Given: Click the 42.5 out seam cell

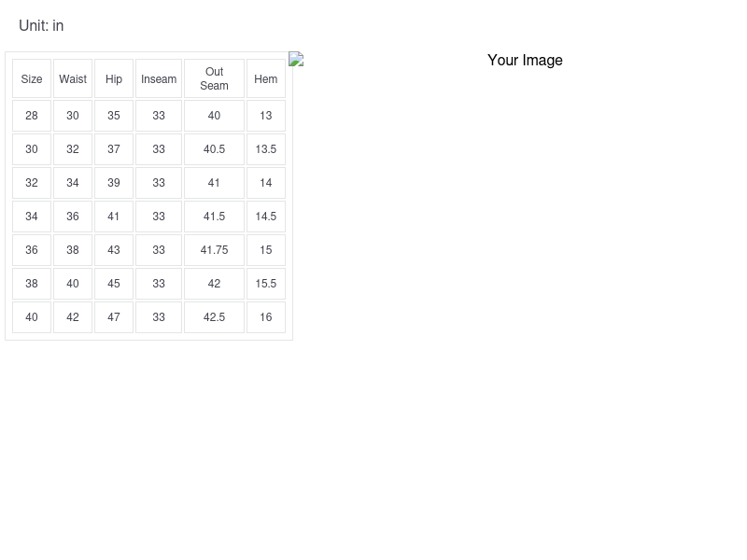Looking at the screenshot, I should (214, 317).
